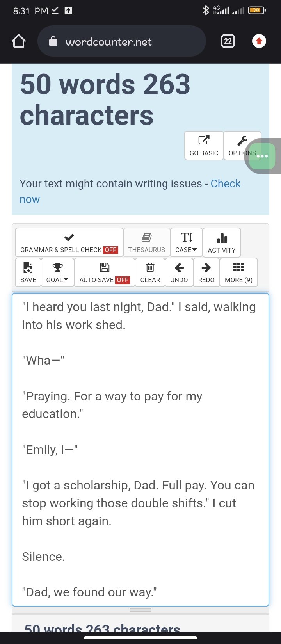Tap the browser home icon
This screenshot has width=281, height=644.
point(19,41)
